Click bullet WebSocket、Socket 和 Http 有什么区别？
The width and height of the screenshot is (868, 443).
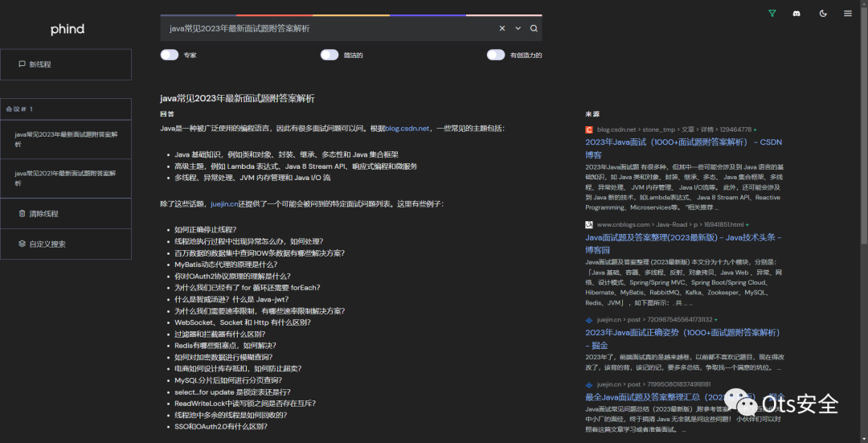tap(243, 322)
